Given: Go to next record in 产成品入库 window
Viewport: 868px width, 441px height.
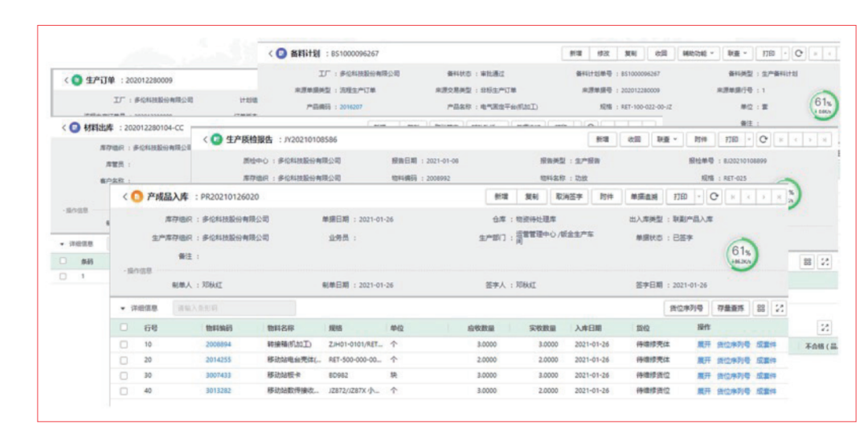Looking at the screenshot, I should point(764,197).
